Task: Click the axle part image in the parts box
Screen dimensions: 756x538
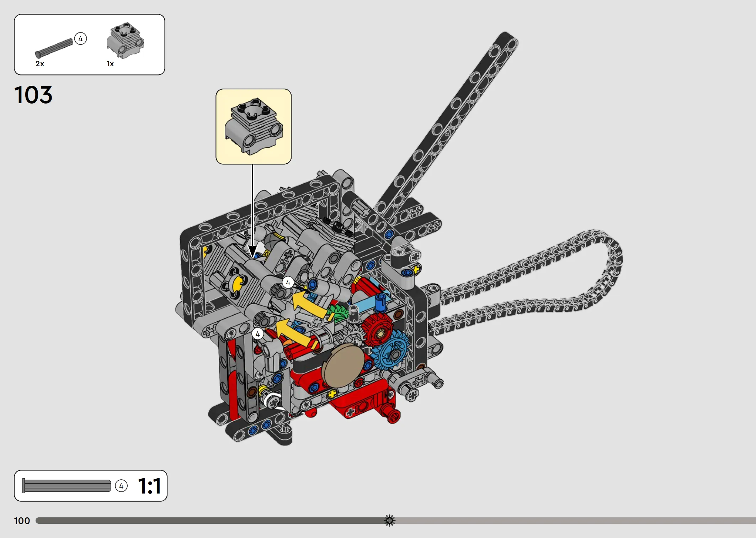Action: (54, 48)
